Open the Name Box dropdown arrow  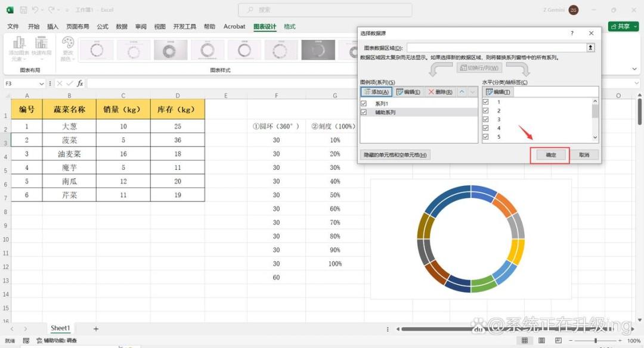(41, 83)
